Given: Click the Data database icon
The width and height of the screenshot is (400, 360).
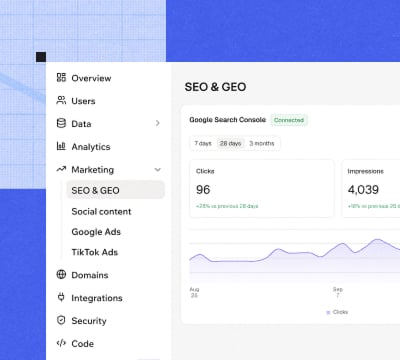Looking at the screenshot, I should (x=61, y=123).
